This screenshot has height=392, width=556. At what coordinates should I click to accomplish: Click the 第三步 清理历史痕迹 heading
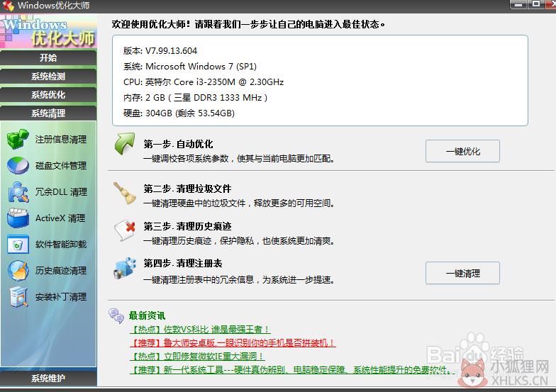coord(187,226)
